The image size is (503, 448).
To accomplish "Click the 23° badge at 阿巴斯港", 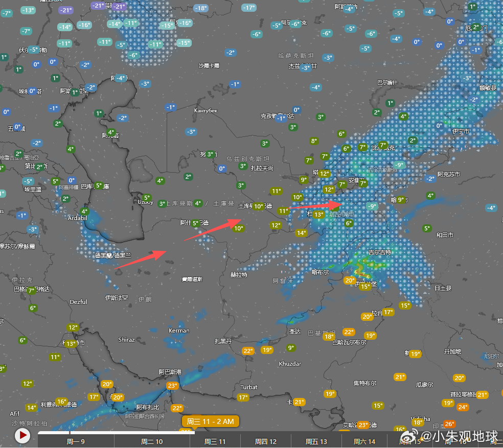I will pyautogui.click(x=173, y=386).
